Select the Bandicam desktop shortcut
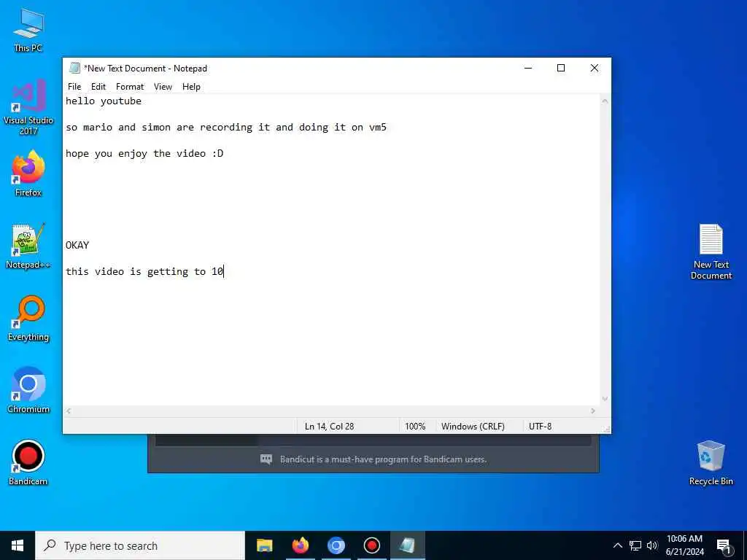Screen dimensions: 747x560 (28, 462)
